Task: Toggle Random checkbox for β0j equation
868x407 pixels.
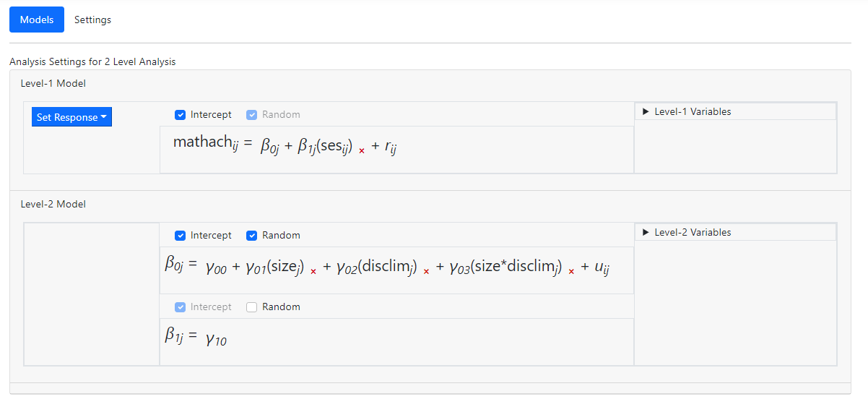Action: (252, 236)
